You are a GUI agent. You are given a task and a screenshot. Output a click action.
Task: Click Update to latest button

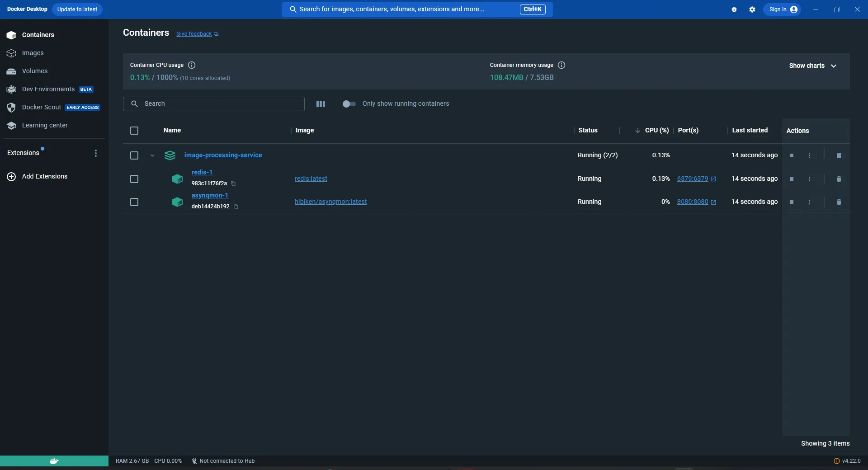tap(77, 9)
